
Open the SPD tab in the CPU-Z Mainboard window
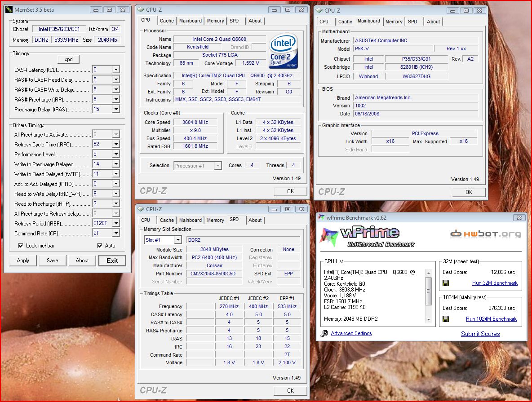coord(412,22)
